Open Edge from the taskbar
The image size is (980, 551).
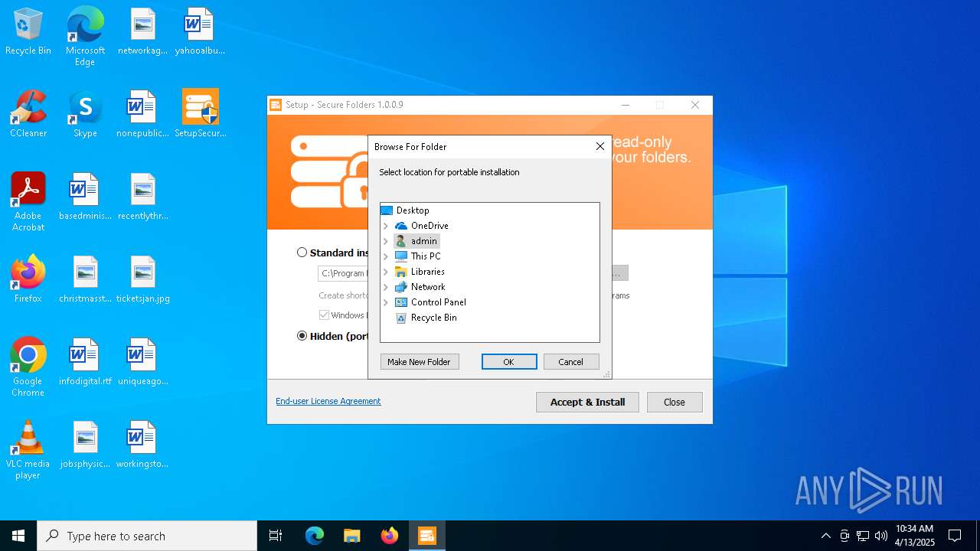pos(315,536)
